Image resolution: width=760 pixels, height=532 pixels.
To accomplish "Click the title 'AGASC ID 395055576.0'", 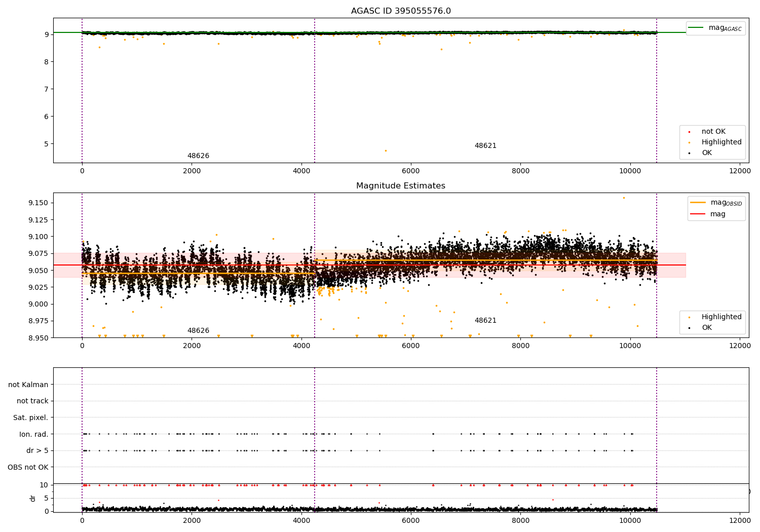I will (x=401, y=11).
